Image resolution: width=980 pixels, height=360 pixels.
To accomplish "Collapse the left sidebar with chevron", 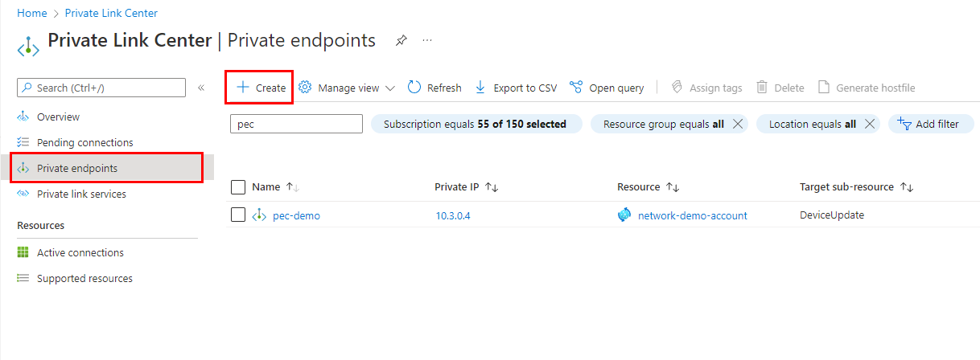I will coord(201,88).
